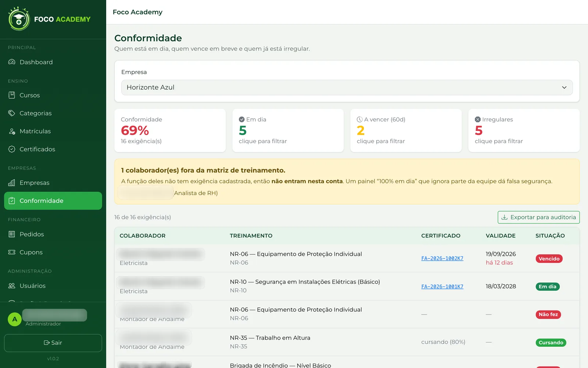Open Cursos via its book icon
Image resolution: width=588 pixels, height=368 pixels.
tap(12, 95)
